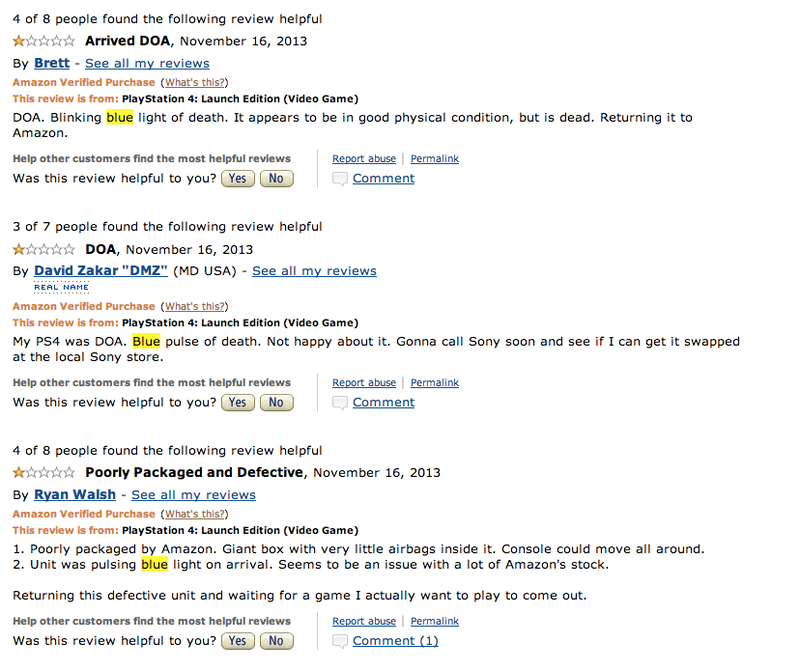Image resolution: width=800 pixels, height=671 pixels.
Task: Mark Brett's review as helpful with Yes
Action: (x=238, y=179)
